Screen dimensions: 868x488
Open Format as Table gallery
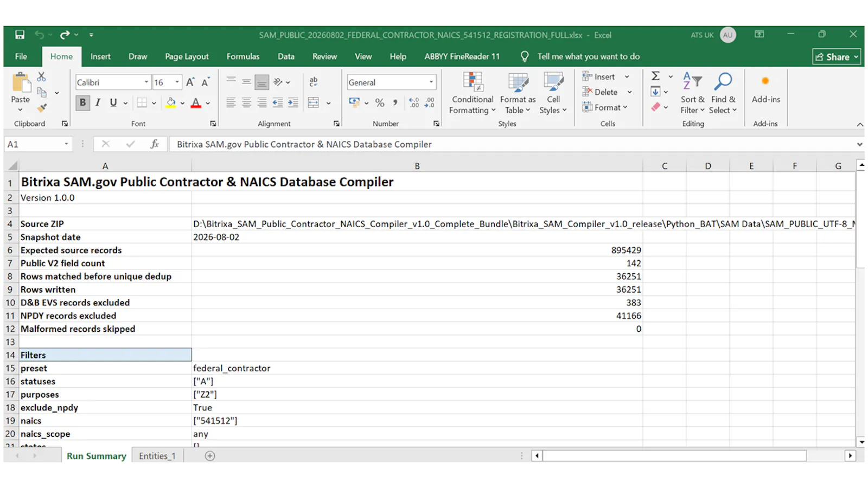(x=518, y=93)
